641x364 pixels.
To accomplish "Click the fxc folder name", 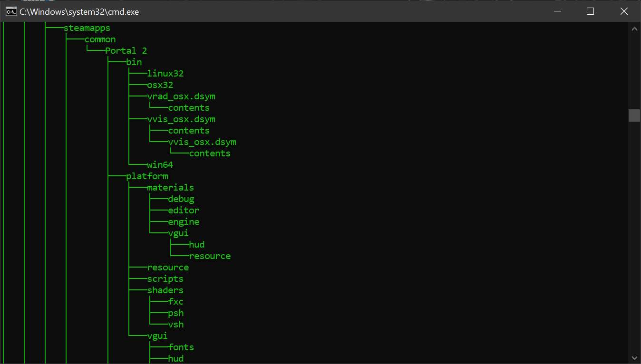I will tap(175, 301).
